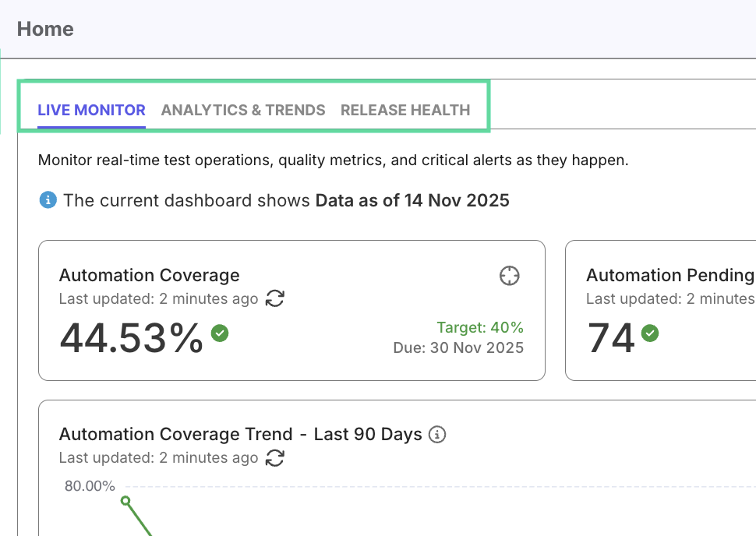Click the refresh icon on the Automation Pending card
Image resolution: width=756 pixels, height=536 pixels.
751,298
